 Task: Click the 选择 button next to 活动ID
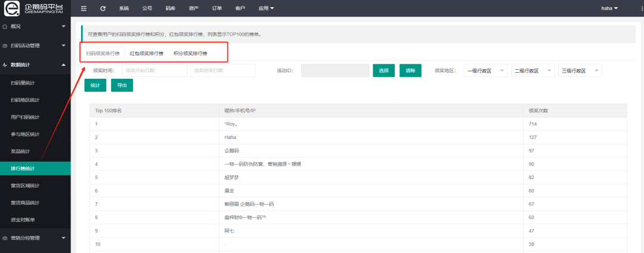[x=383, y=70]
